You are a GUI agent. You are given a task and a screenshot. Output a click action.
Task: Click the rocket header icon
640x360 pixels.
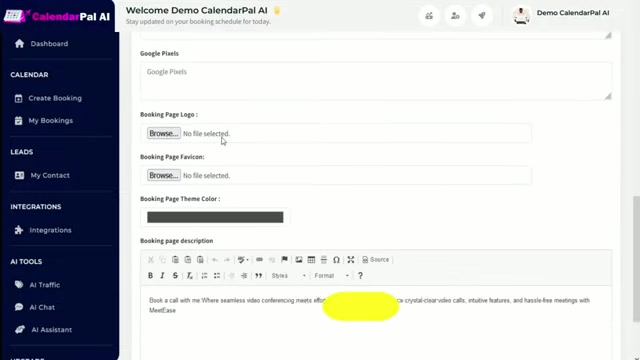click(x=482, y=16)
